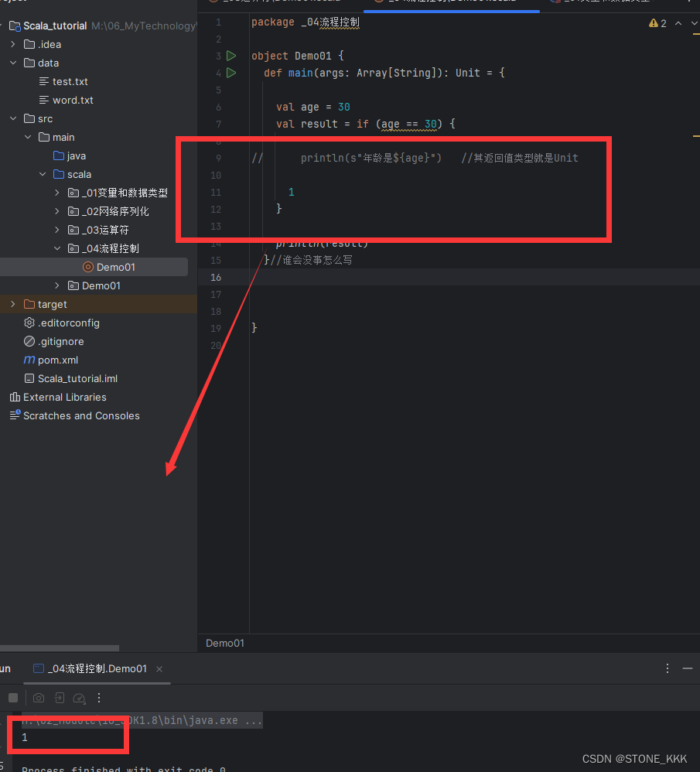The height and width of the screenshot is (772, 700).
Task: Jump to previous highlighted error arrow
Action: [x=678, y=23]
